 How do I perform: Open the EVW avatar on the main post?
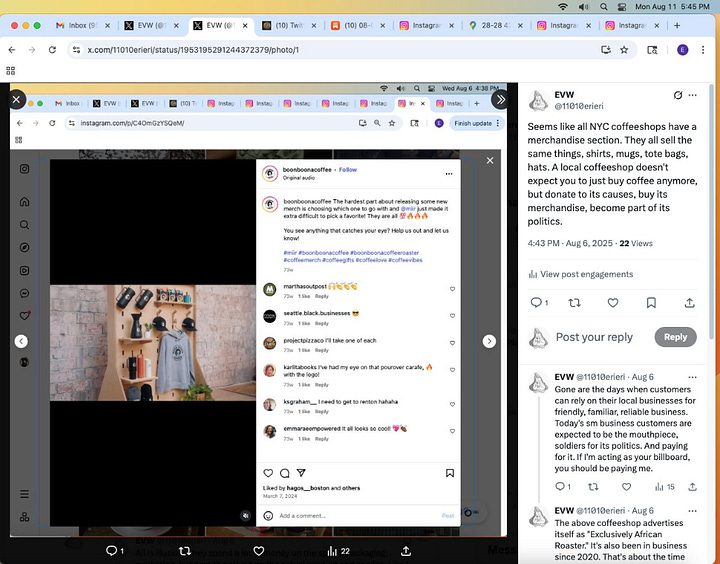pyautogui.click(x=538, y=101)
